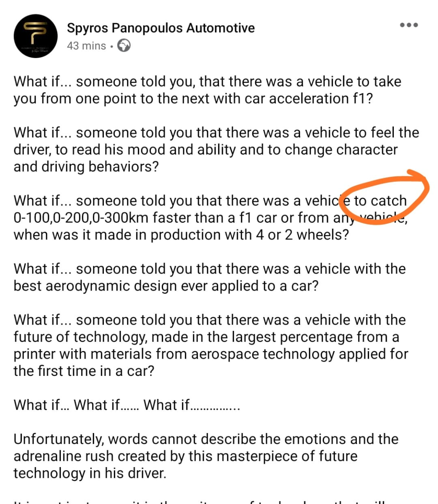Click 'and driving behaviors?' line
Screen dimensions: 438x504
86,167
